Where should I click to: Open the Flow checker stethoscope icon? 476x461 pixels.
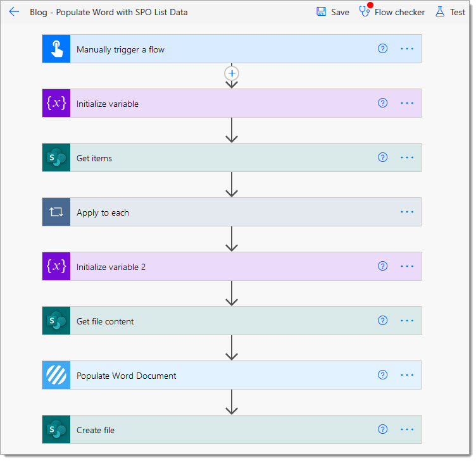pyautogui.click(x=364, y=11)
